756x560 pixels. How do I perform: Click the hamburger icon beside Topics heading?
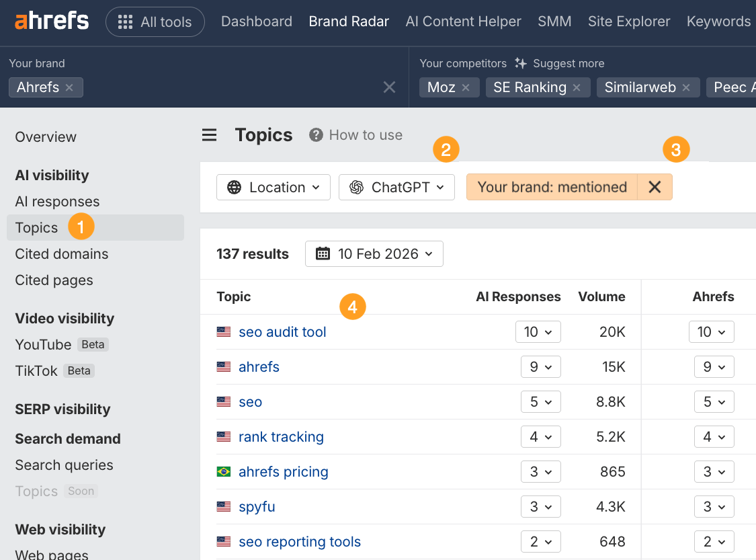pyautogui.click(x=209, y=134)
